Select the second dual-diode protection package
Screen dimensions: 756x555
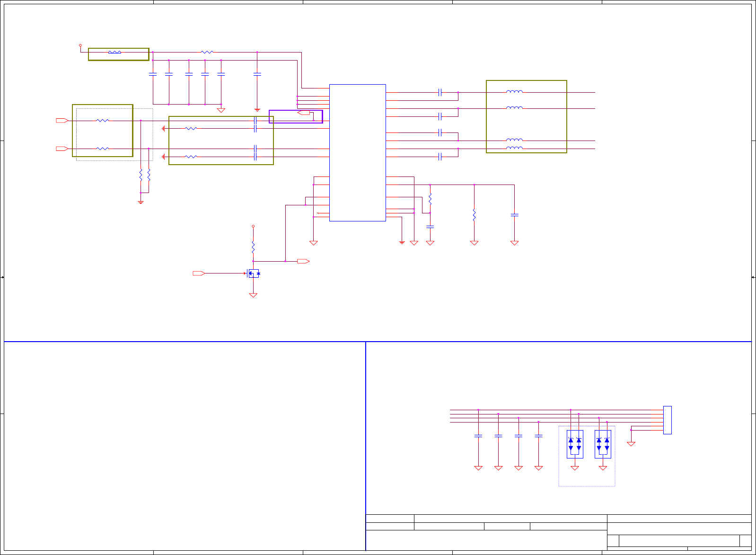pyautogui.click(x=603, y=444)
